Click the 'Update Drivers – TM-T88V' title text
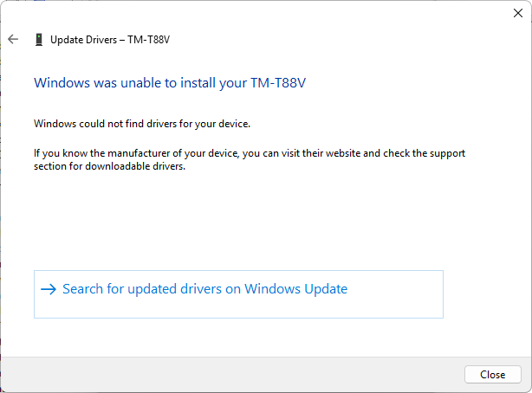532x393 pixels. pyautogui.click(x=110, y=40)
